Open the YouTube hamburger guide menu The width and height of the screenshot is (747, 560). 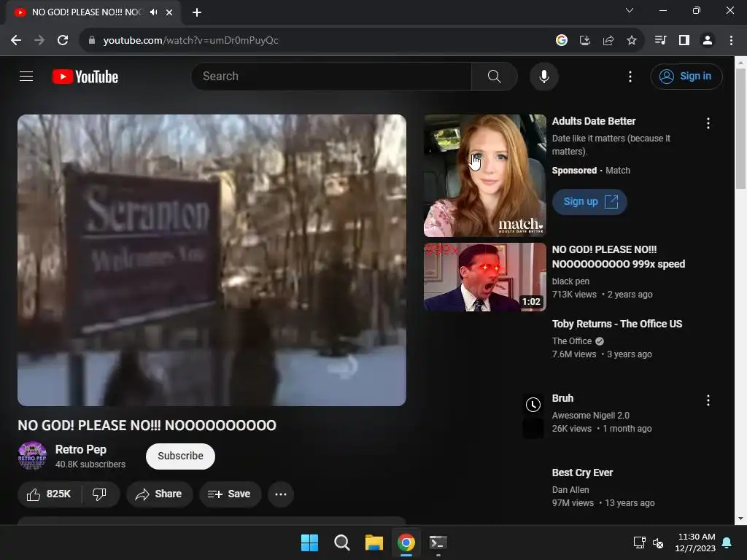click(x=26, y=76)
